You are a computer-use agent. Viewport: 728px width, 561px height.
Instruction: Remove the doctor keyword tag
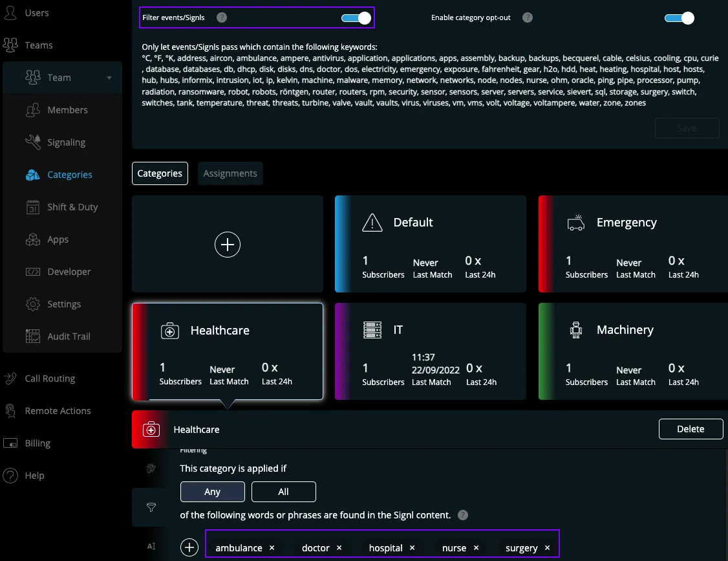(339, 548)
